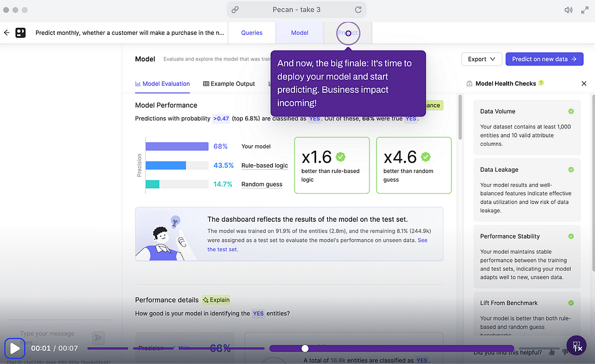Click the Data Leakage card title
This screenshot has width=595, height=364.
click(x=499, y=170)
